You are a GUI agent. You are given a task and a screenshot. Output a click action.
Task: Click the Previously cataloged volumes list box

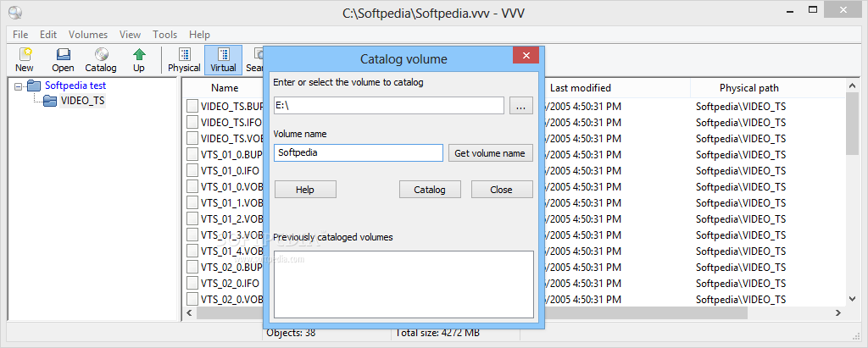pyautogui.click(x=403, y=284)
